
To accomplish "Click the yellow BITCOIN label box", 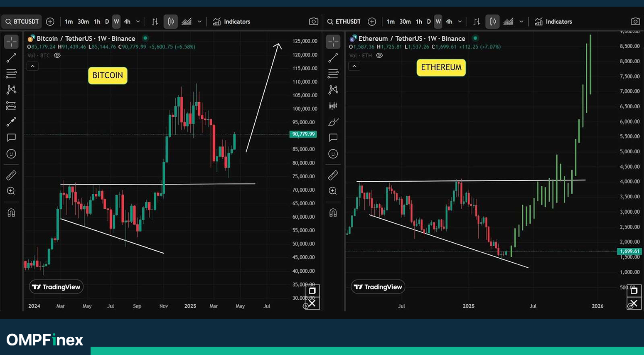I will coord(108,76).
